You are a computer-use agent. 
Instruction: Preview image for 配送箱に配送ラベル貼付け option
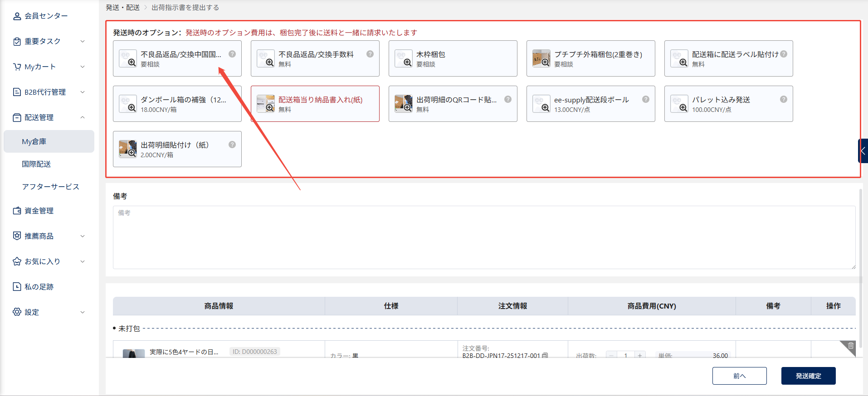tap(679, 58)
